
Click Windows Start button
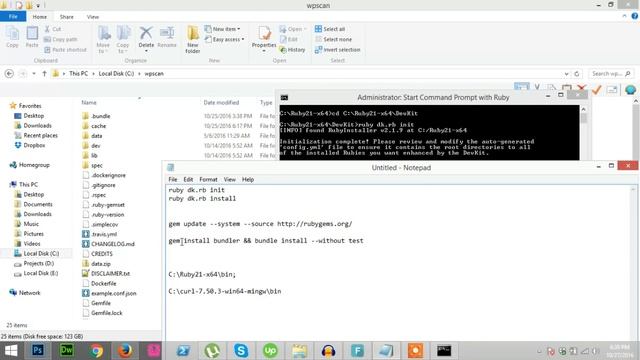[11, 351]
